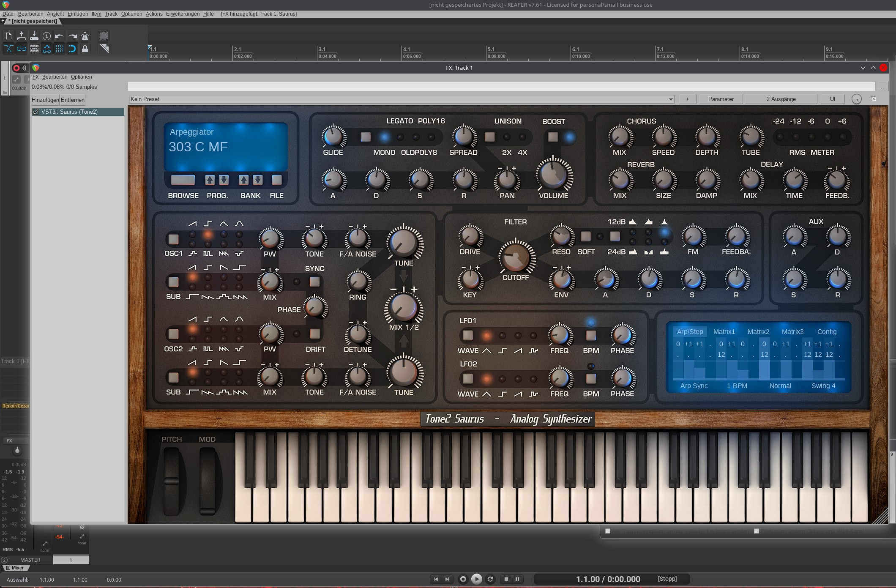896x588 pixels.
Task: Click the undo arrow icon
Action: coord(59,36)
